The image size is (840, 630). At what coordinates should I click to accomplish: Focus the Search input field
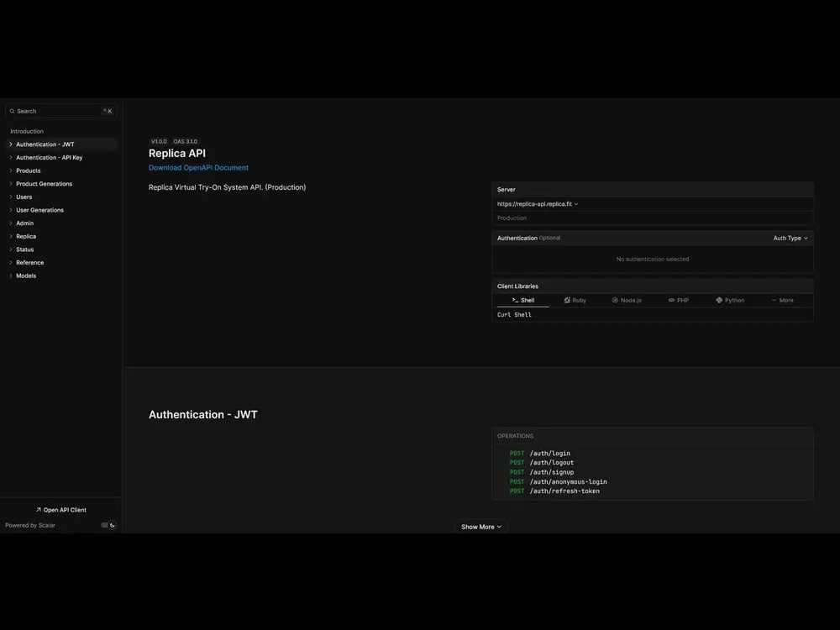coord(61,112)
